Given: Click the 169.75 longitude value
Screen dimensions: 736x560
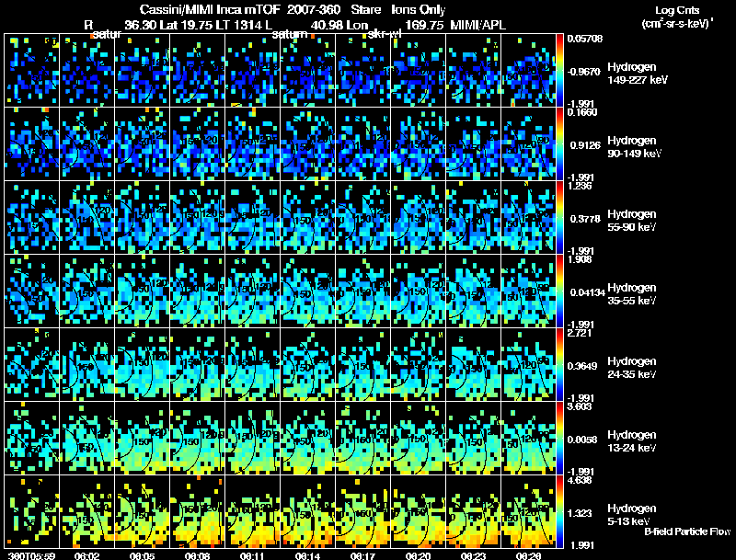Looking at the screenshot, I should tap(424, 25).
